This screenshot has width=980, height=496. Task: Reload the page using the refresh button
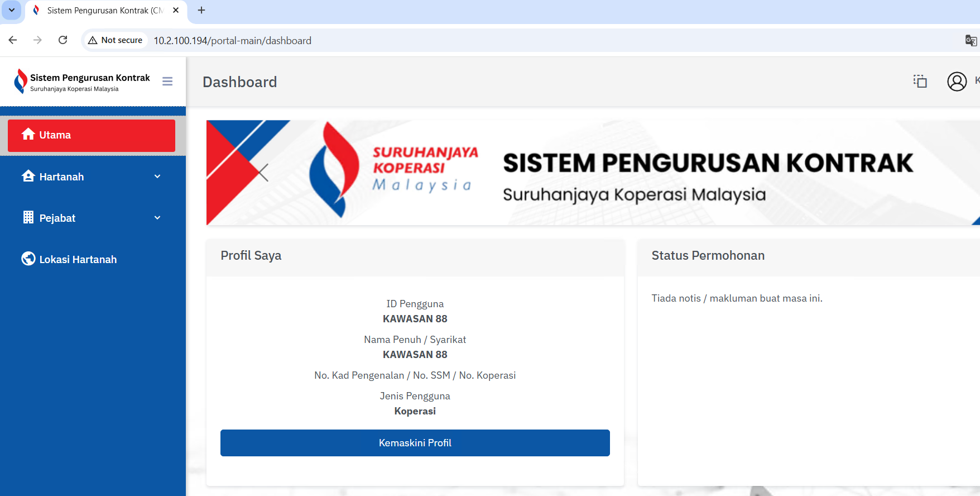pyautogui.click(x=63, y=40)
